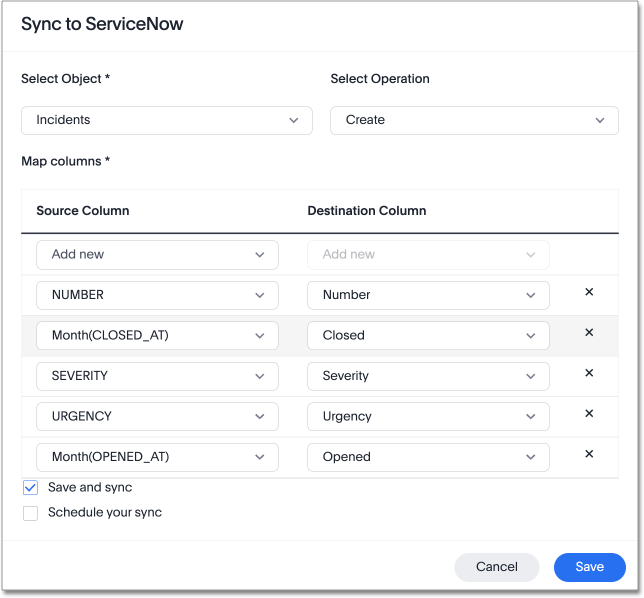Screen dimensions: 644x598
Task: Expand the URGENCY source column dropdown
Action: click(157, 417)
